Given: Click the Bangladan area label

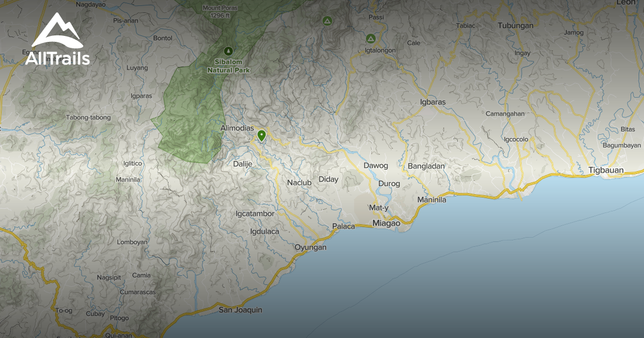Looking at the screenshot, I should coord(427,166).
